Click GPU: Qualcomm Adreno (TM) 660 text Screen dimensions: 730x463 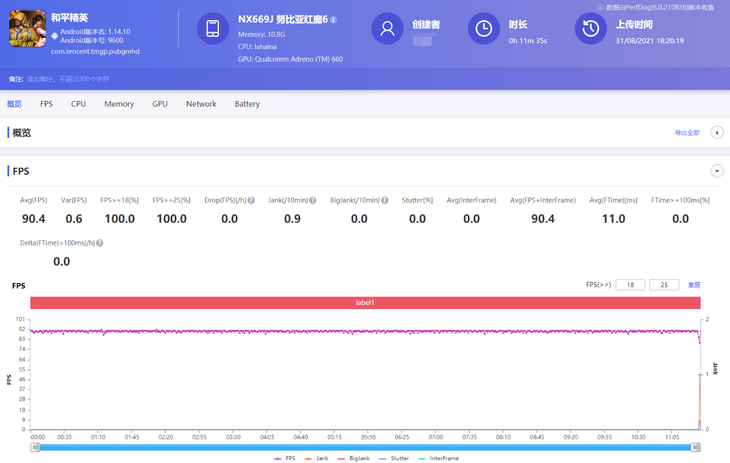(x=291, y=59)
